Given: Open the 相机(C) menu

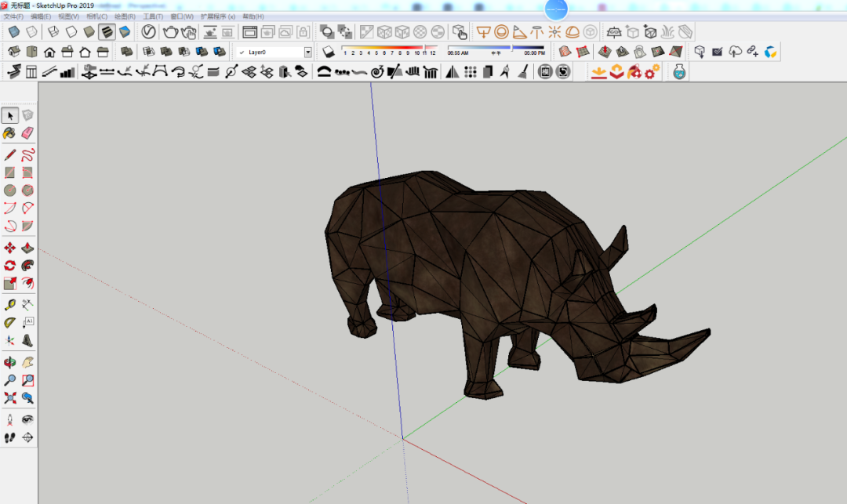Looking at the screenshot, I should pyautogui.click(x=98, y=16).
